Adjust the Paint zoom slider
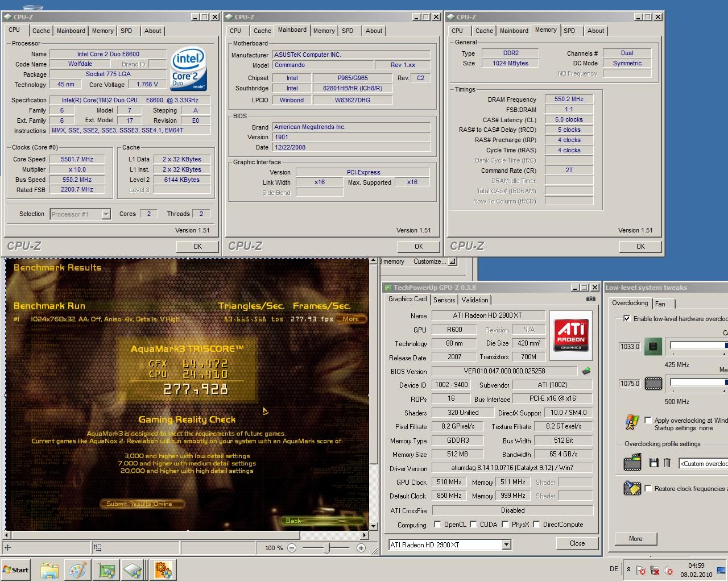 pos(326,548)
